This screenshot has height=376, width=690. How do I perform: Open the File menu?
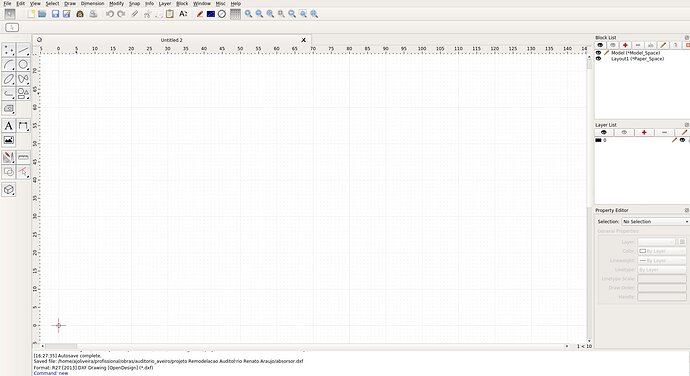[7, 4]
